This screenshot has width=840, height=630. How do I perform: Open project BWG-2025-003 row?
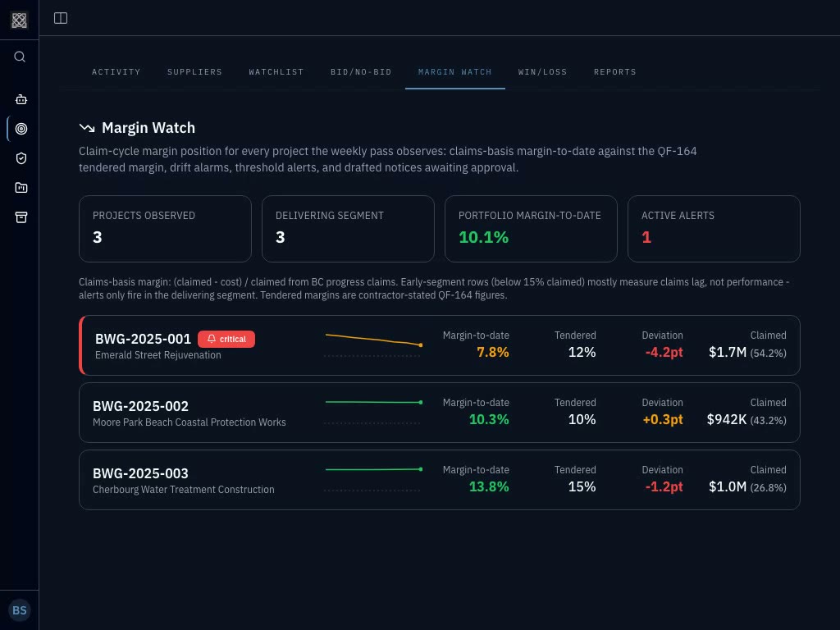[440, 480]
